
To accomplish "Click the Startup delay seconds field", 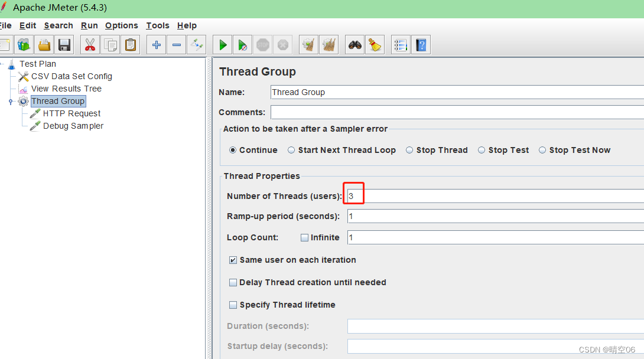I will point(496,346).
